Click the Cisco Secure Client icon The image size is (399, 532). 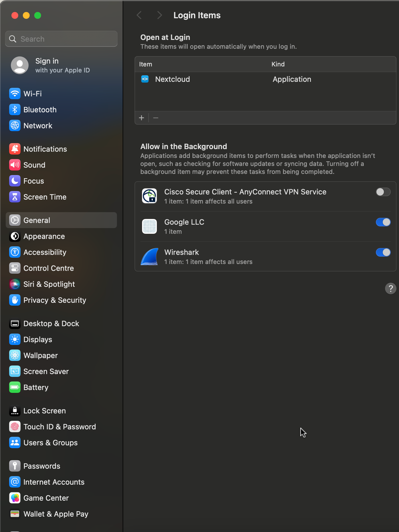click(x=149, y=196)
